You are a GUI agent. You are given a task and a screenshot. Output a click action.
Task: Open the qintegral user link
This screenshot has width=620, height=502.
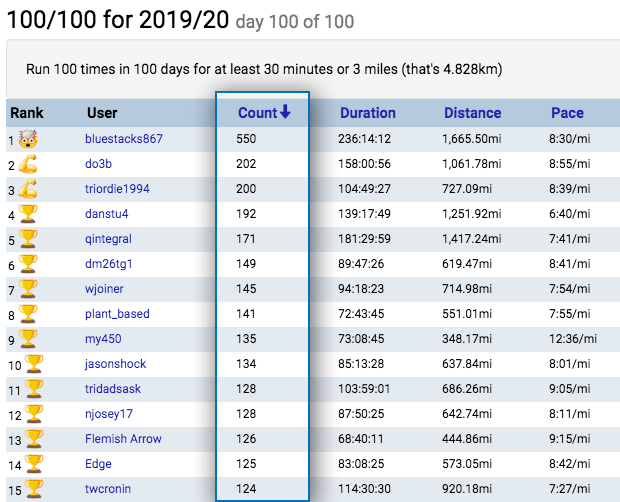click(x=108, y=239)
